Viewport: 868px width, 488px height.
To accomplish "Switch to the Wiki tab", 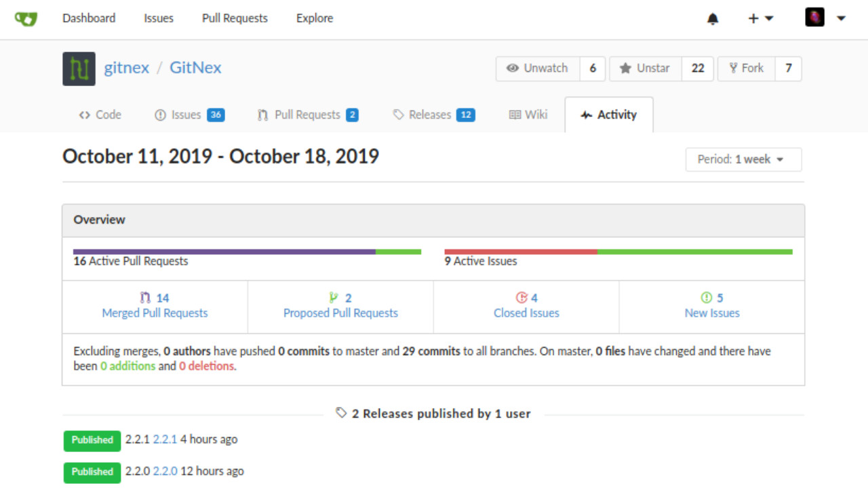I will click(x=528, y=115).
